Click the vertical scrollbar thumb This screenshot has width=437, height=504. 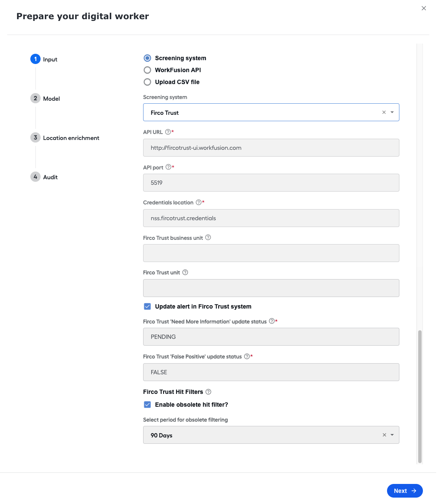(x=420, y=396)
